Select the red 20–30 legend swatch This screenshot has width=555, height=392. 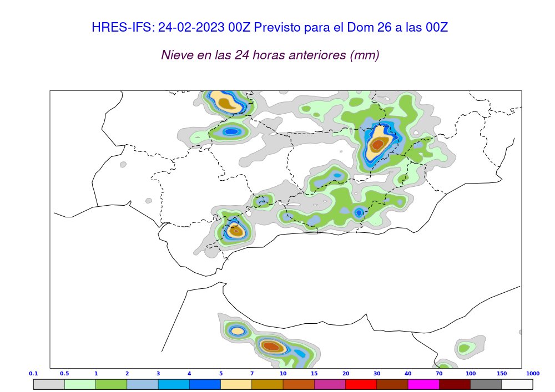coord(361,384)
